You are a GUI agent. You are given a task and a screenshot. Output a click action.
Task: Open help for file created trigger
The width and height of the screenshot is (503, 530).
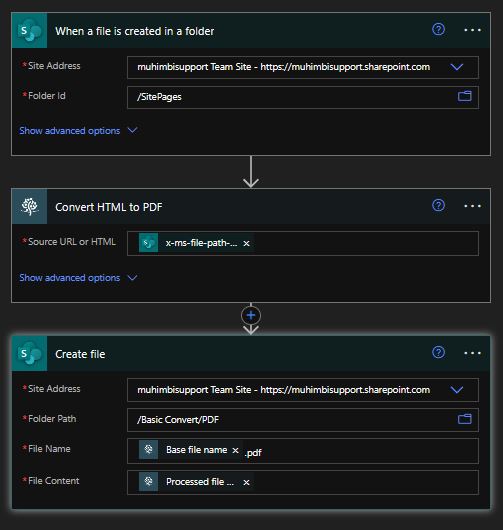click(438, 29)
